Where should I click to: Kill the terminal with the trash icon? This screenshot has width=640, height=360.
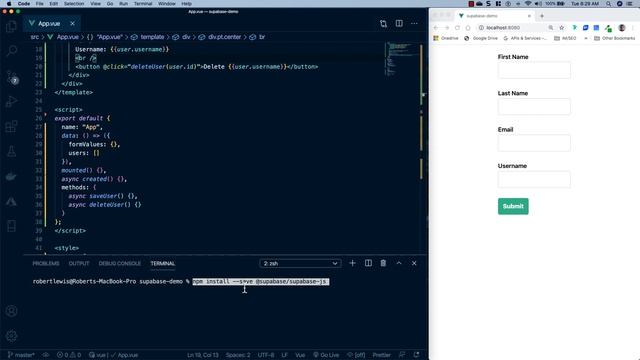(383, 263)
